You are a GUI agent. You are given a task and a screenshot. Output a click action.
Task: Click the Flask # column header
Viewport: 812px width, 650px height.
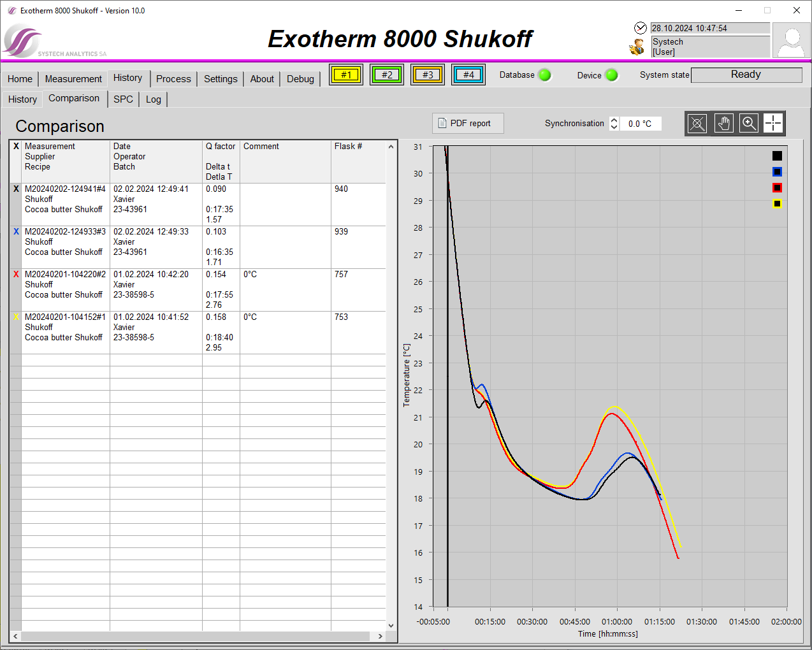[359, 162]
